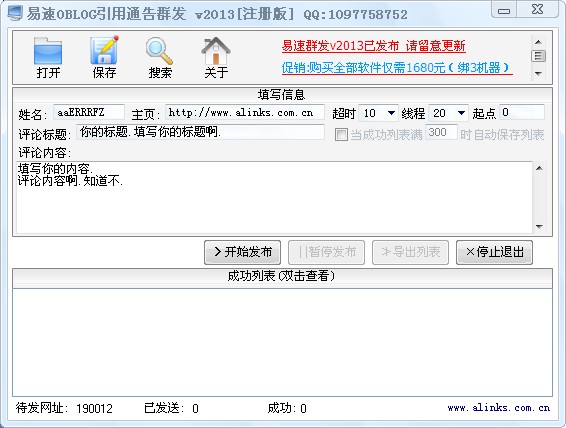Click the 停止退出 stop and exit button
Viewport: 566px width, 428px height.
pyautogui.click(x=494, y=252)
